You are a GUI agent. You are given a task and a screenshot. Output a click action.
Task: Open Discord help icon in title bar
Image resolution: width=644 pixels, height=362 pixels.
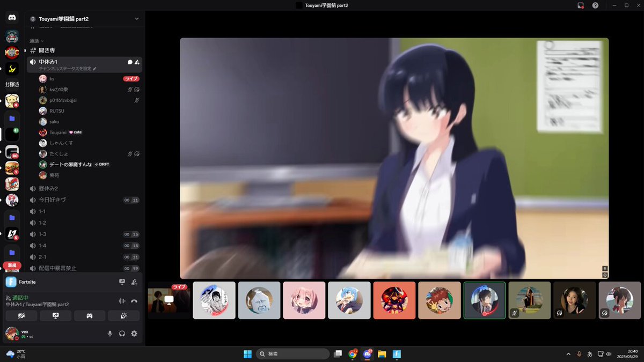(x=595, y=5)
